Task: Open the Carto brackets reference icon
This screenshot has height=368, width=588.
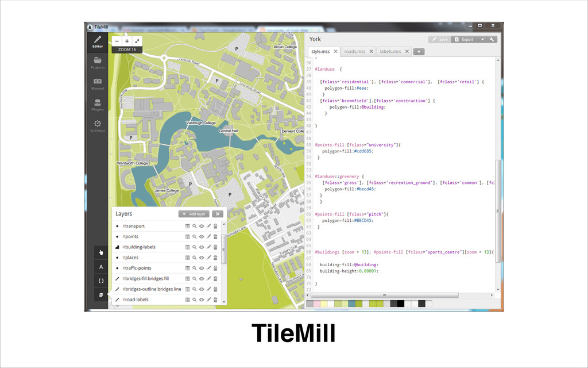Action: (101, 281)
